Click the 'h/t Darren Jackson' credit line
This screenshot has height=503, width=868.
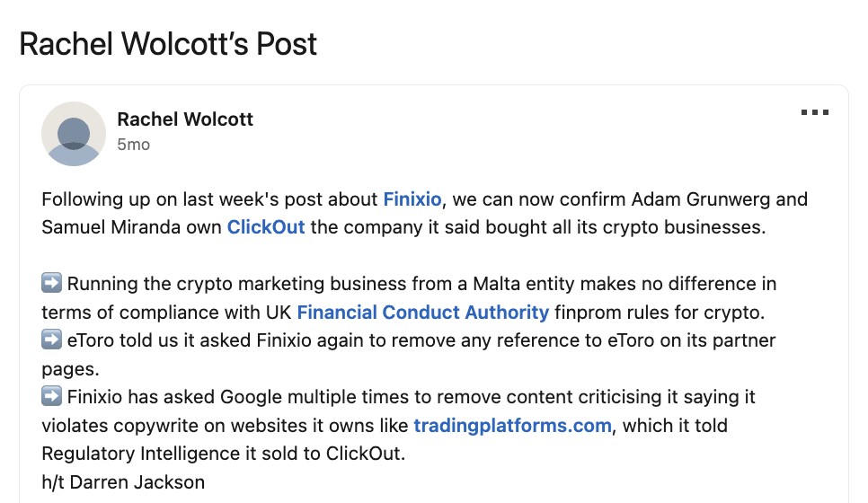(123, 482)
